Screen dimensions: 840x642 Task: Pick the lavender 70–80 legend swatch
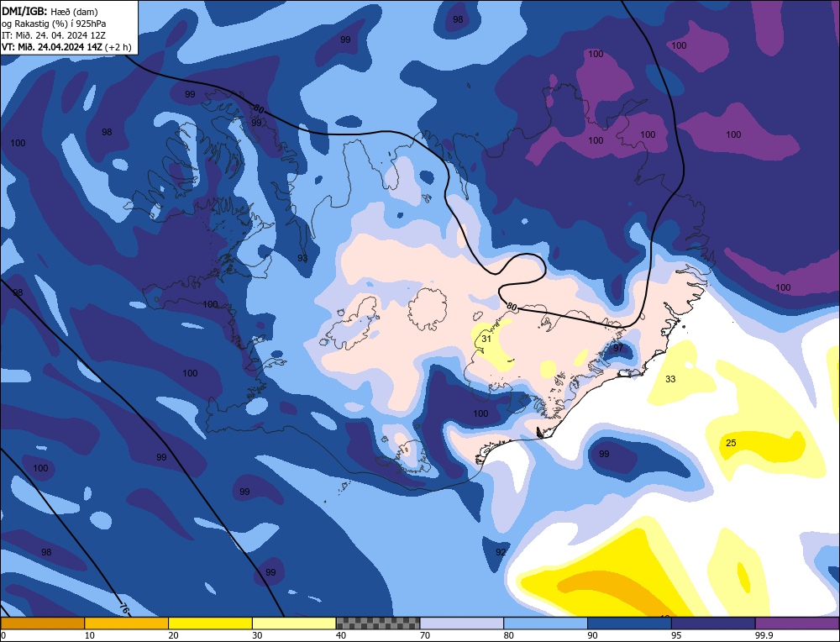click(x=462, y=624)
